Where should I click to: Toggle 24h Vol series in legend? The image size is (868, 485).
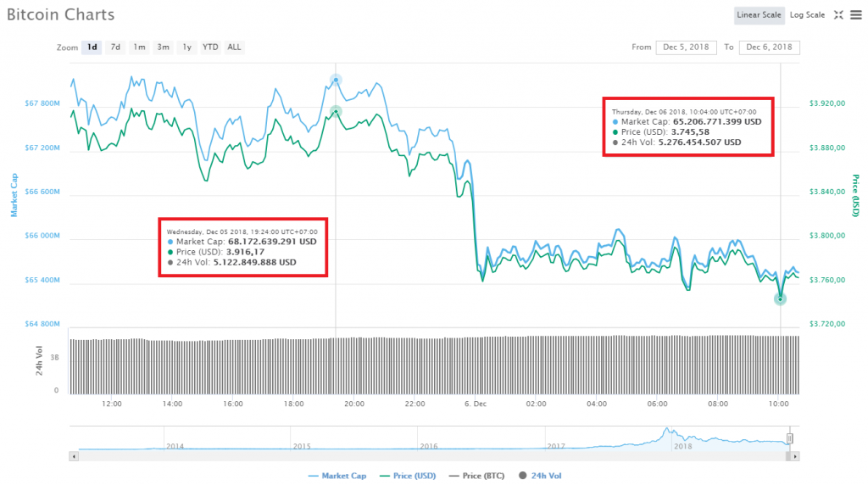pos(540,476)
